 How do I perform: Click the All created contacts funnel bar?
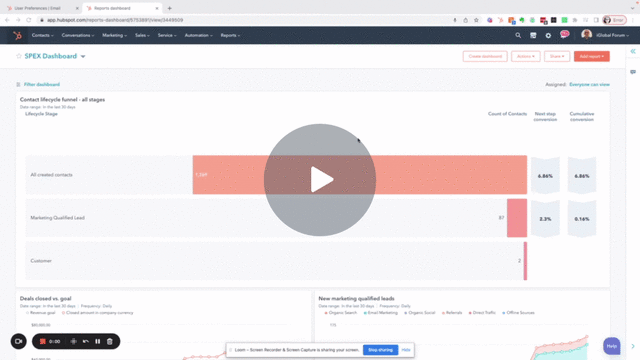click(360, 175)
